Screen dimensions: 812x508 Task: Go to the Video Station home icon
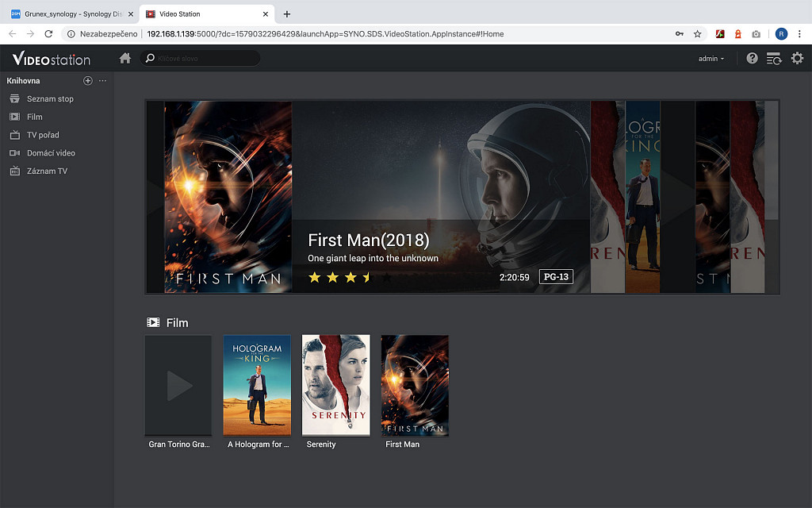click(x=124, y=59)
